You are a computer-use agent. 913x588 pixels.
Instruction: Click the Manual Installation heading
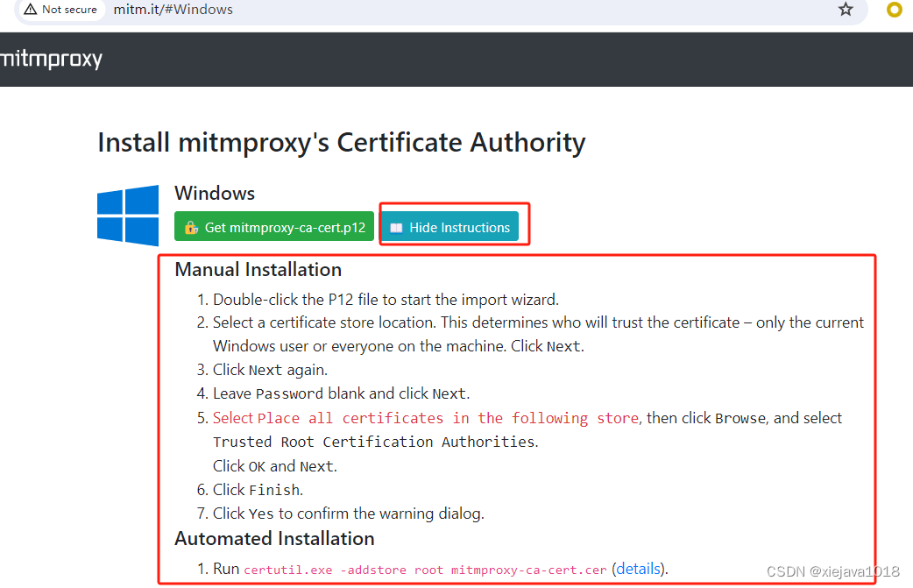(x=258, y=269)
